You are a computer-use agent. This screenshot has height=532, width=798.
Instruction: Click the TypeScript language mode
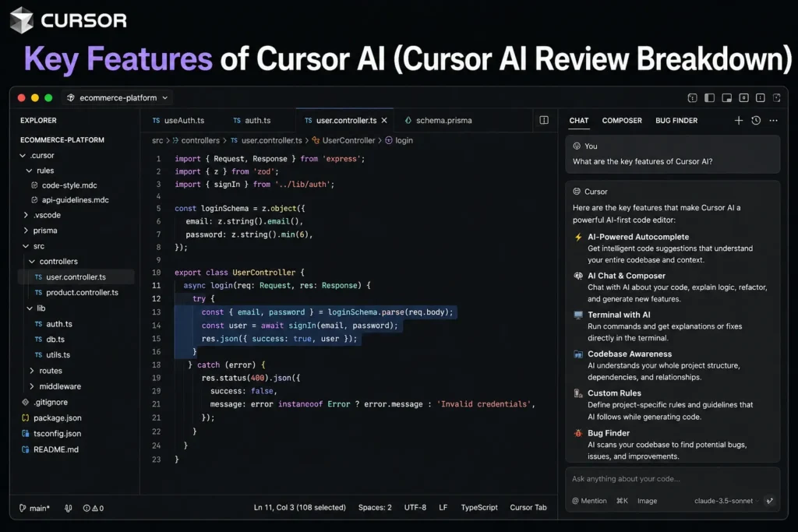(x=479, y=508)
